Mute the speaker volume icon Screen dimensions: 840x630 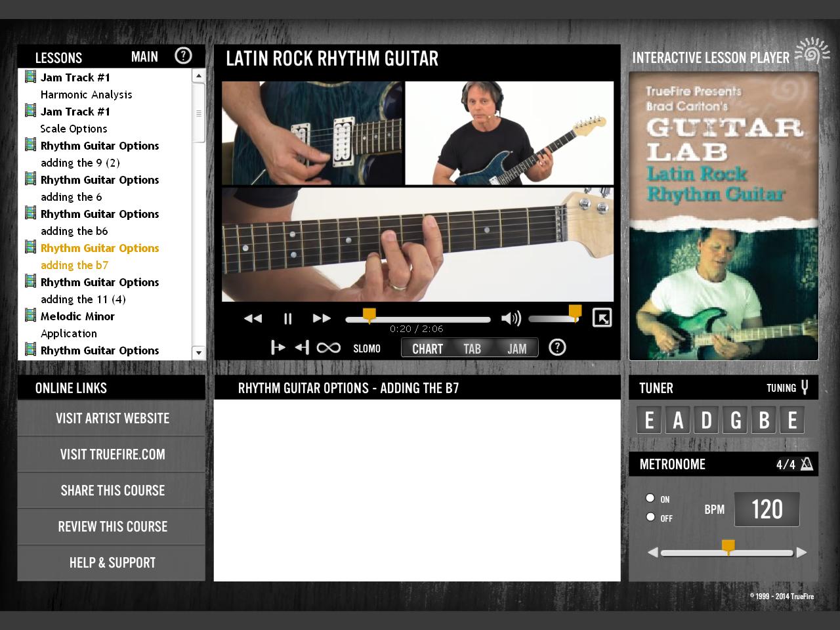click(x=511, y=318)
